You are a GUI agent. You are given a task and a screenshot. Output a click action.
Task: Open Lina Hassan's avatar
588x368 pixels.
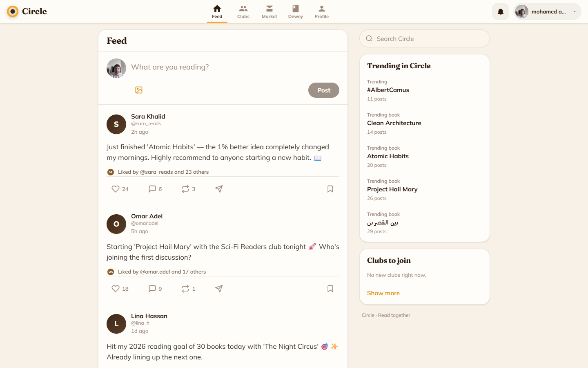point(116,324)
